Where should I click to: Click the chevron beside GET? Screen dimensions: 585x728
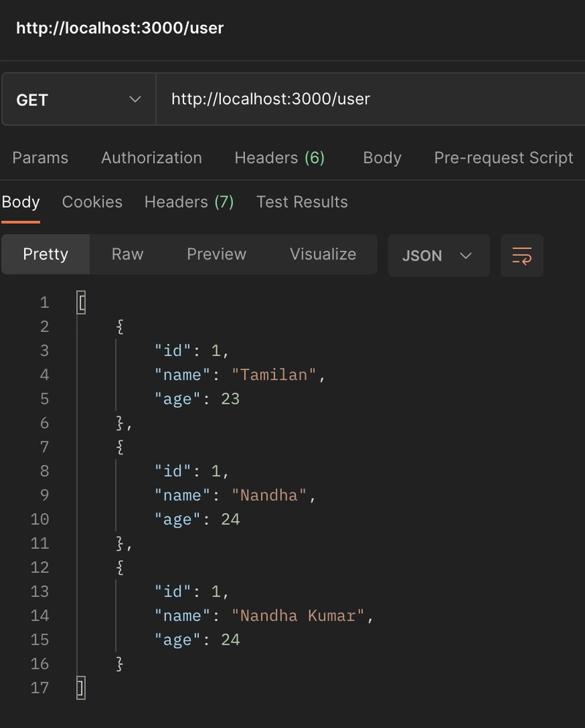point(135,100)
